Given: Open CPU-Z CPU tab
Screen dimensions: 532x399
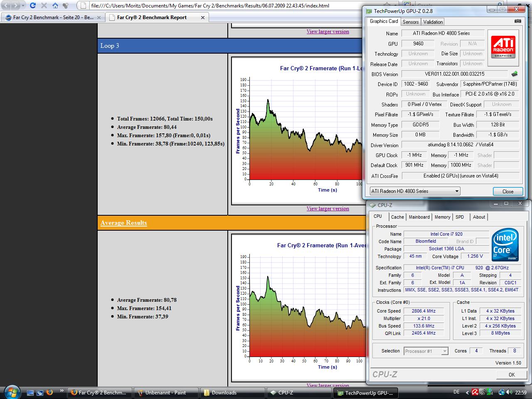Looking at the screenshot, I should [x=378, y=216].
